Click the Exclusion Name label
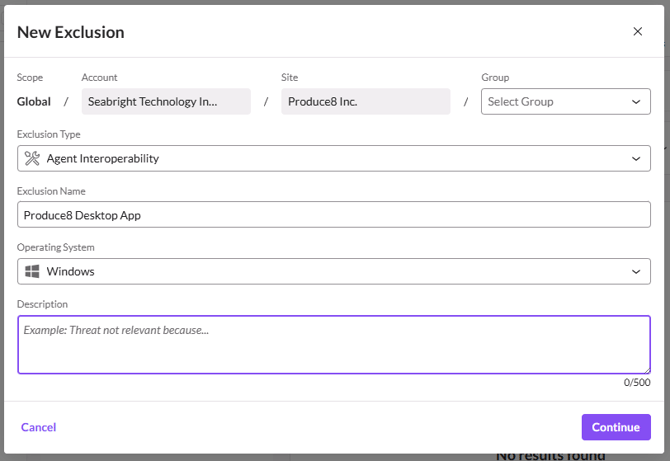 pos(51,191)
